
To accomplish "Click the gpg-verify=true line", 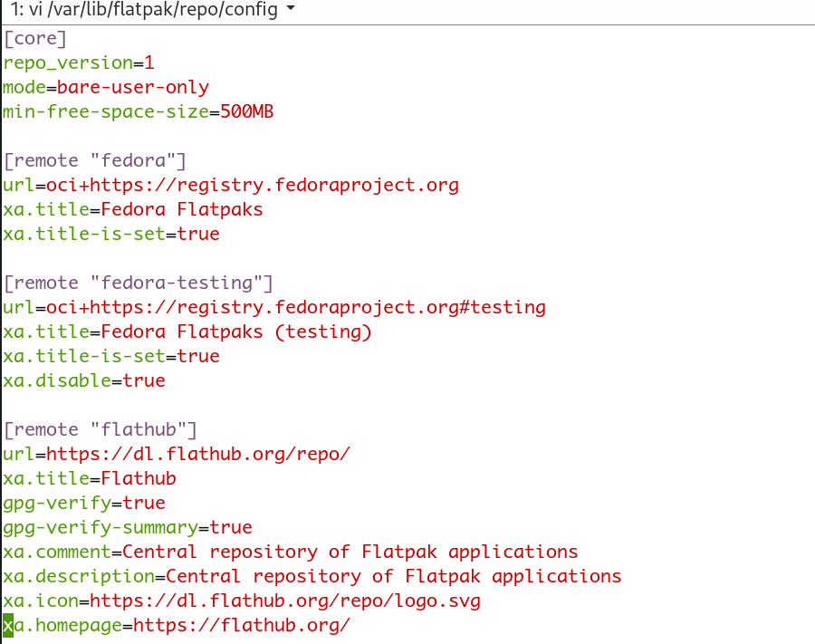I will click(84, 503).
